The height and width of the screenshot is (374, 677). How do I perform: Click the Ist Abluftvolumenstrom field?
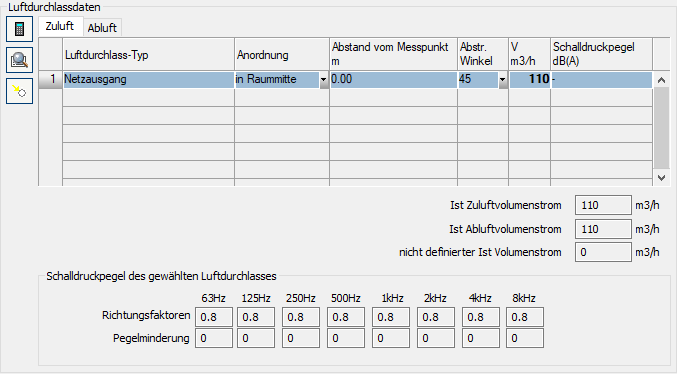point(603,229)
